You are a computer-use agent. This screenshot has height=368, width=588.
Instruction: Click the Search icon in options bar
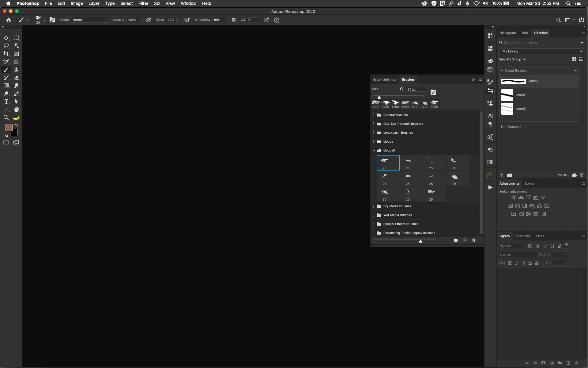tap(559, 20)
